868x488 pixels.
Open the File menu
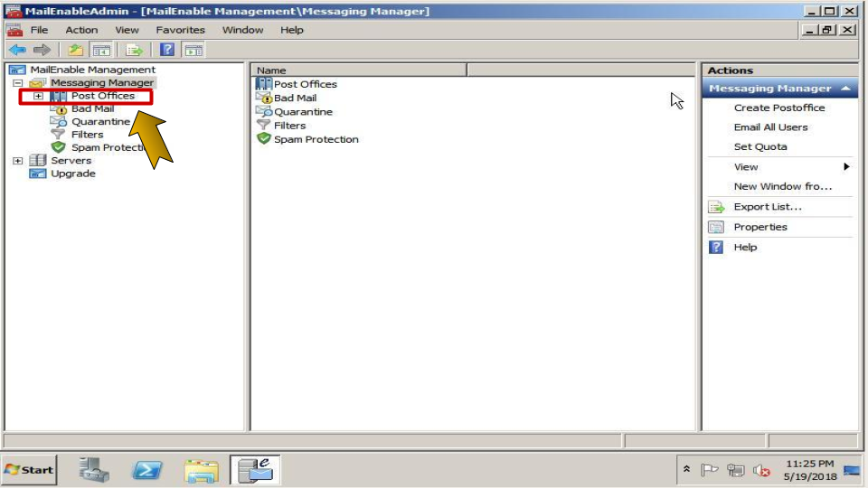click(x=39, y=30)
